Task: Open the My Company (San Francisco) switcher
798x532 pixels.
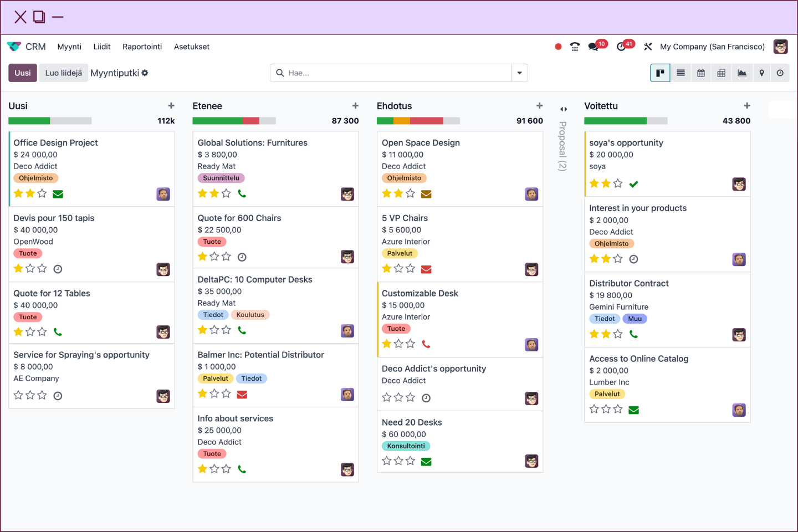Action: [x=712, y=47]
